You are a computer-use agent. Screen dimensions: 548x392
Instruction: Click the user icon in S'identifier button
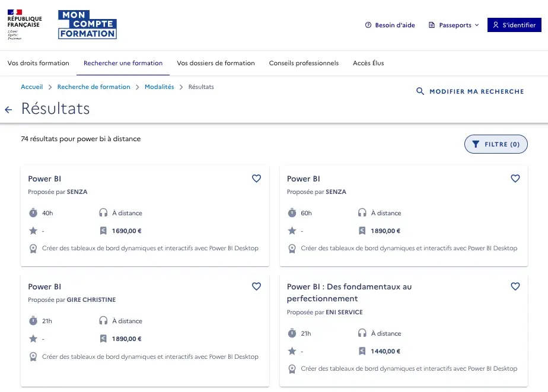(496, 26)
